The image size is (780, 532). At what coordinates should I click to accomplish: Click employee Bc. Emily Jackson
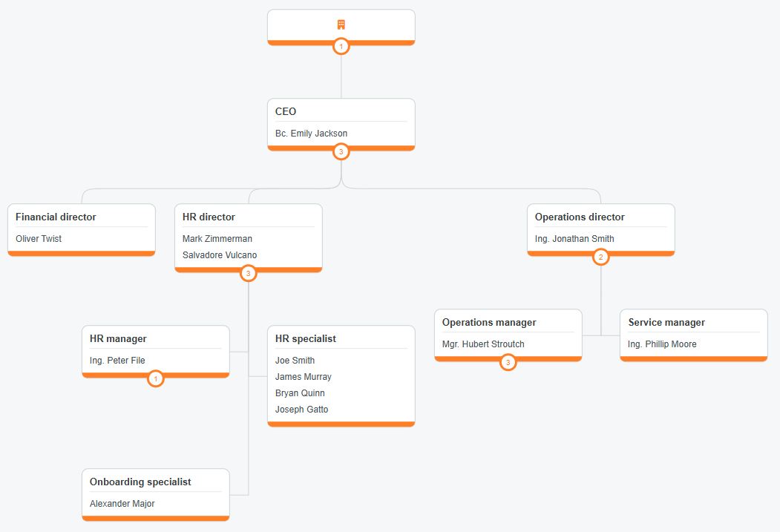[x=311, y=134]
